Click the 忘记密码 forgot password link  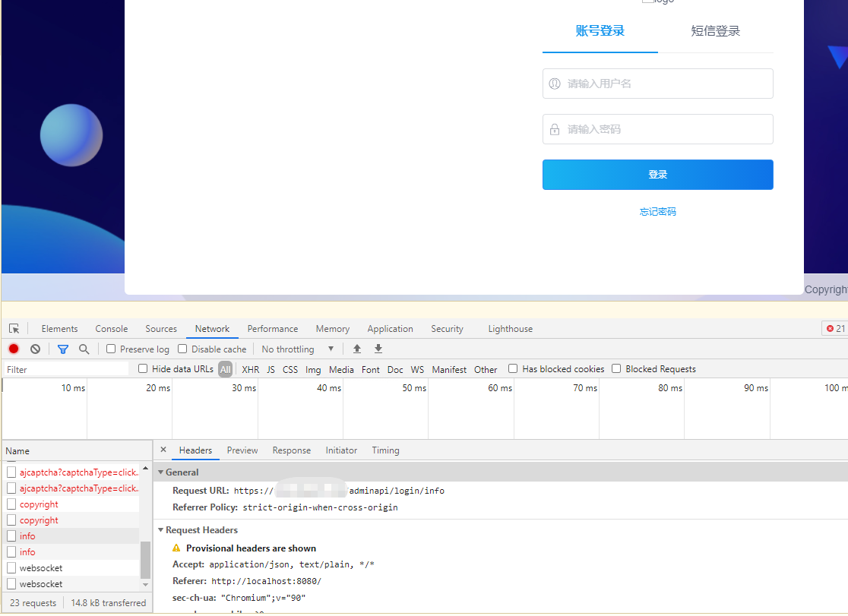pos(657,212)
